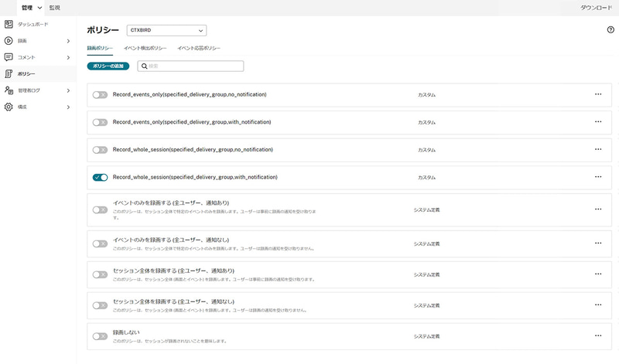Select ポリシー in the sidebar
619x364 pixels.
click(x=26, y=73)
